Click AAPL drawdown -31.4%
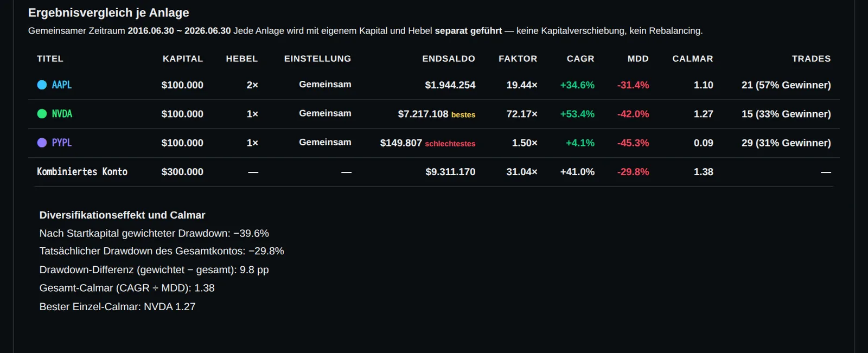The image size is (868, 353). point(633,85)
